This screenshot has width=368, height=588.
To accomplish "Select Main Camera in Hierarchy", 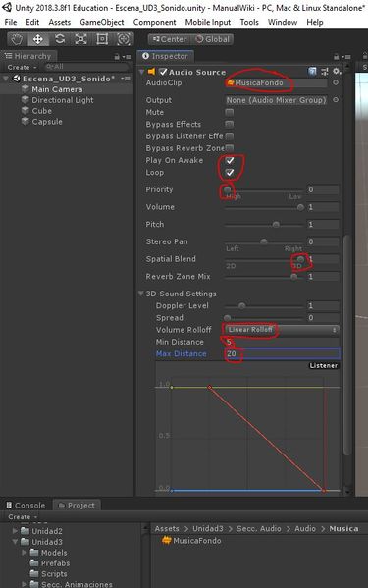I will pos(57,89).
